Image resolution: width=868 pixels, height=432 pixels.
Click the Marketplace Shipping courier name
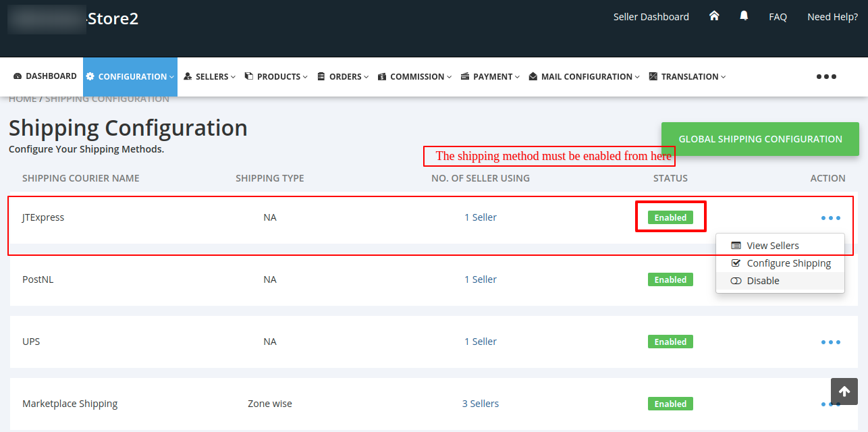point(70,404)
